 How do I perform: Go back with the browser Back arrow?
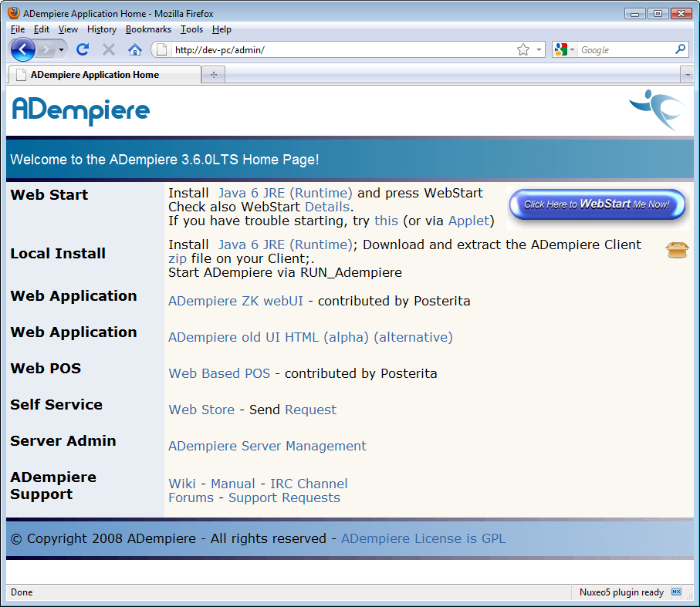click(23, 49)
